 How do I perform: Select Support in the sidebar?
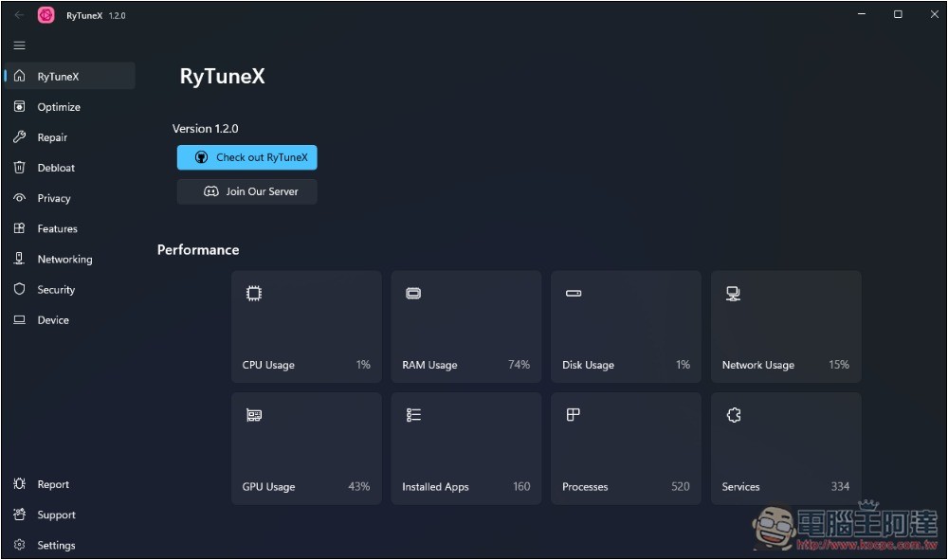click(69, 515)
